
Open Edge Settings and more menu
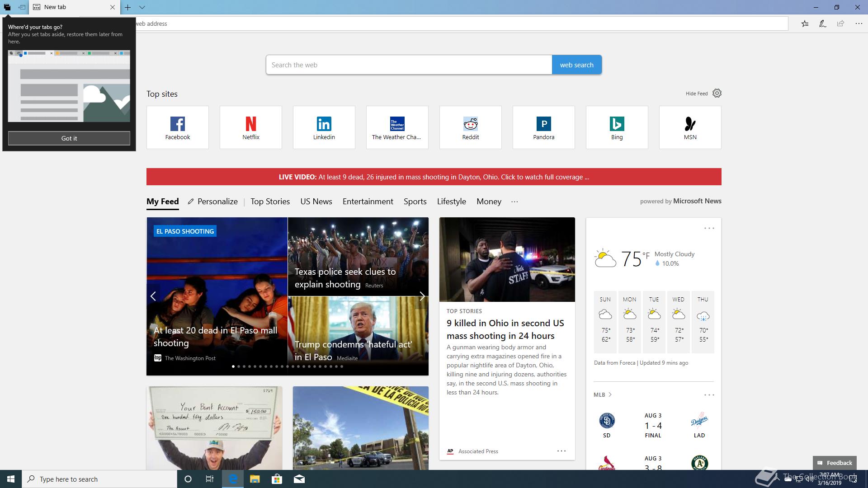(859, 23)
